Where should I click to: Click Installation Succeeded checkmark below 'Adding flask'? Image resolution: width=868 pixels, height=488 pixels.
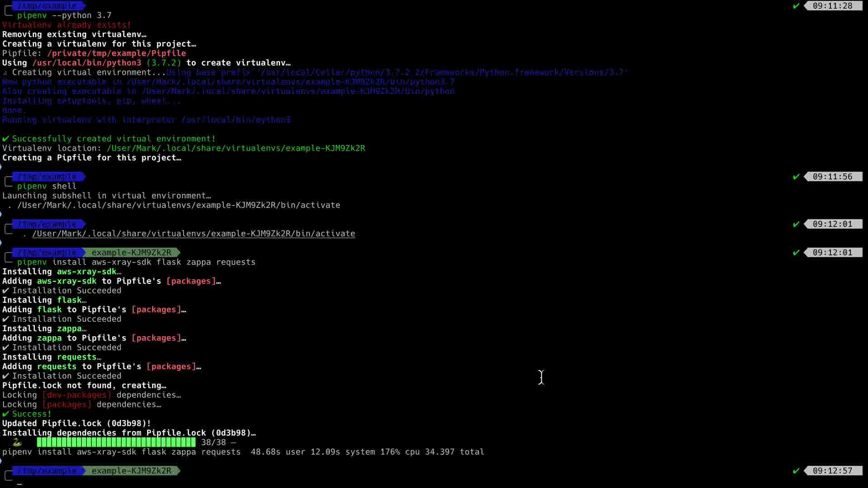point(5,319)
